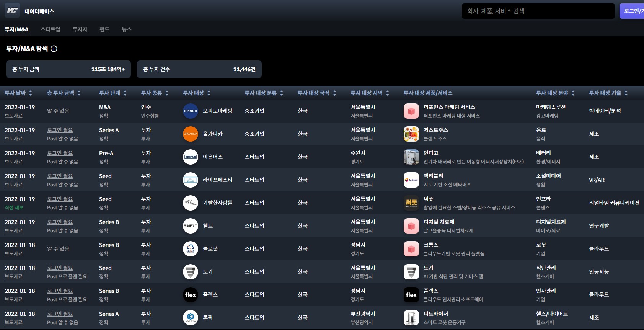Open the 뉴스 tab

click(127, 29)
